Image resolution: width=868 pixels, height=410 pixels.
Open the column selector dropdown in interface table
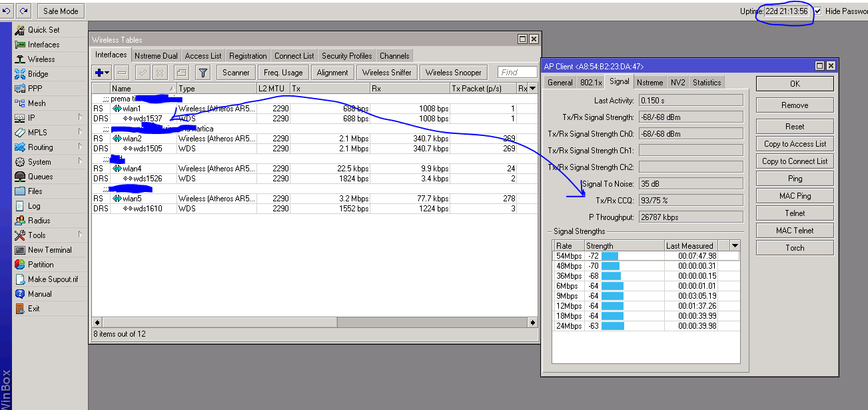pos(532,89)
